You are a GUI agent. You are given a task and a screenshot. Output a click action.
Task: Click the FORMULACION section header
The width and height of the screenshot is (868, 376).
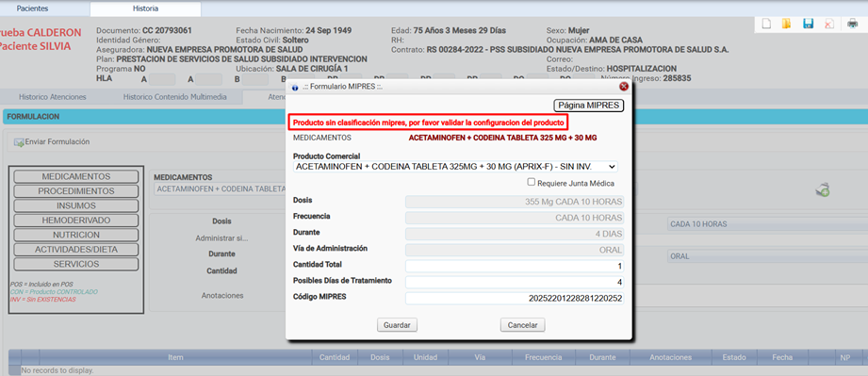pos(33,117)
